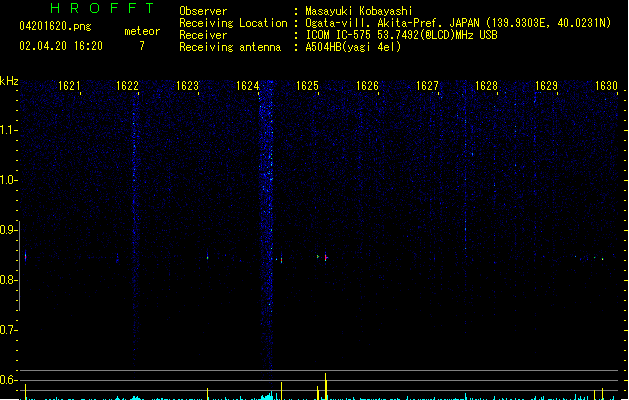The width and height of the screenshot is (629, 400).
Task: Select antenna value A504HB(yagi 4el)
Action: 353,47
